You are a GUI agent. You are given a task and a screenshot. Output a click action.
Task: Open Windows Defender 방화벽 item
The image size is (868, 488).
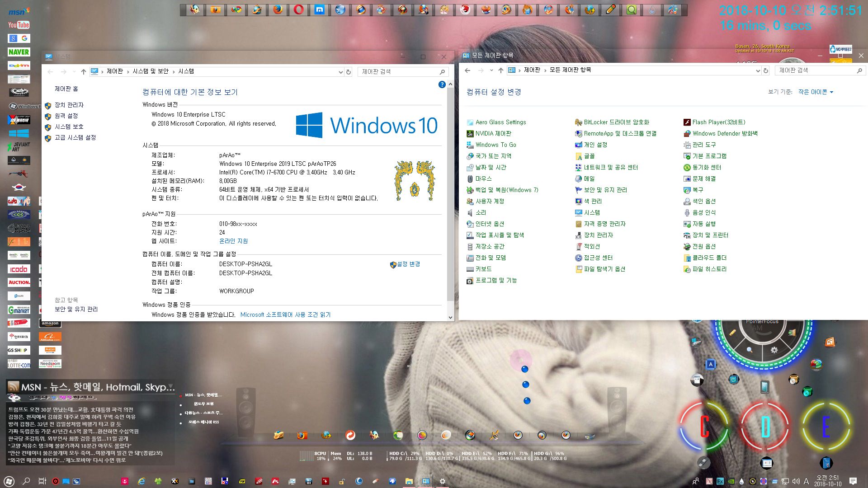pyautogui.click(x=721, y=133)
